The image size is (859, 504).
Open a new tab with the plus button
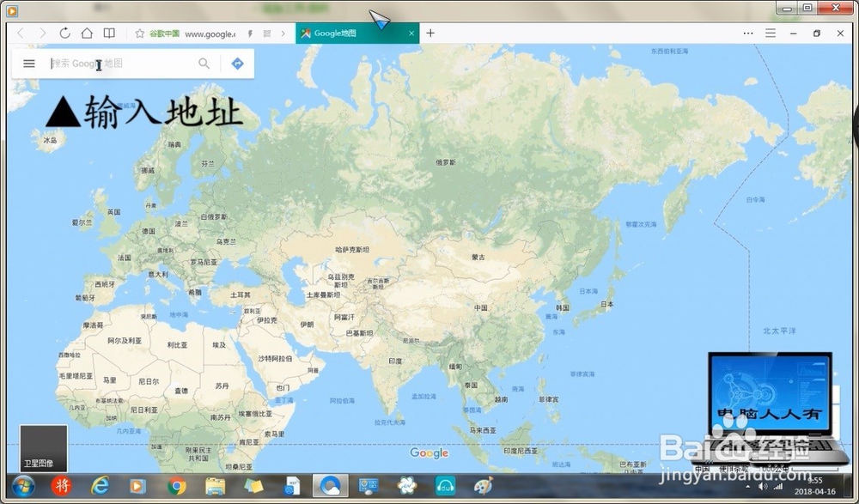coord(430,33)
